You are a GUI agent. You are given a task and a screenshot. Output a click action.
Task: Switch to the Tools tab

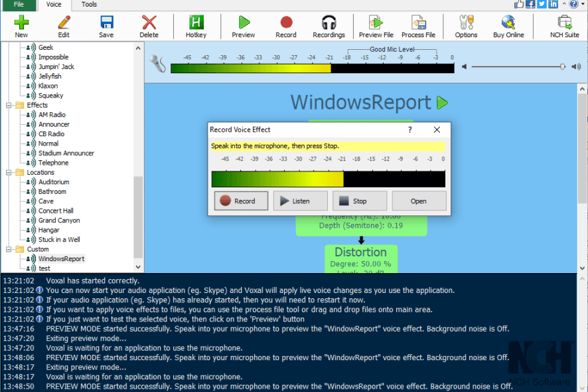point(89,5)
